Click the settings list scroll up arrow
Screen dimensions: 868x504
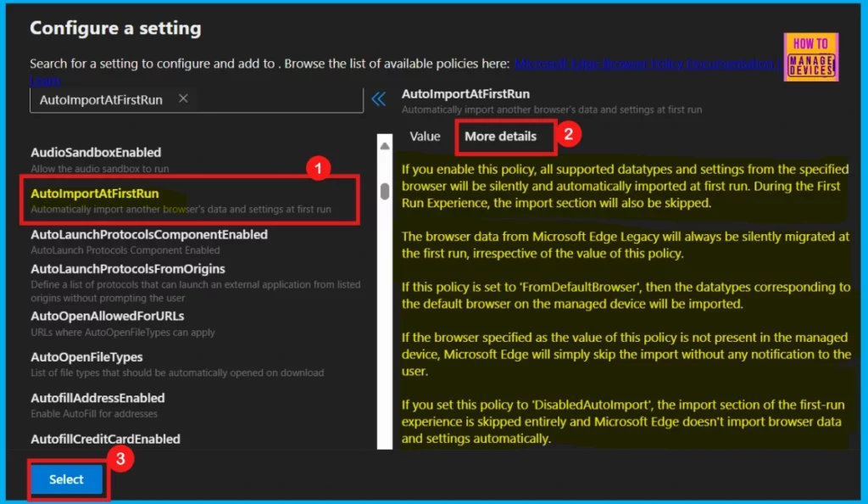coord(385,146)
